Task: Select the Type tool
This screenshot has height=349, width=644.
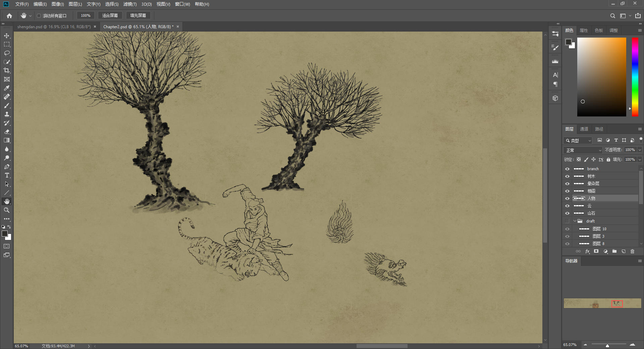Action: tap(7, 175)
